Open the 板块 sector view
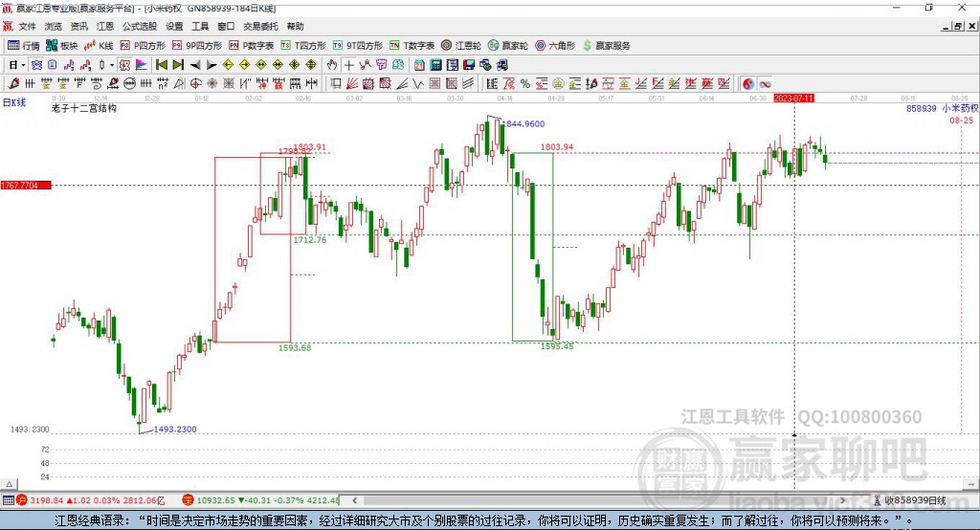The width and height of the screenshot is (980, 530). pyautogui.click(x=61, y=46)
